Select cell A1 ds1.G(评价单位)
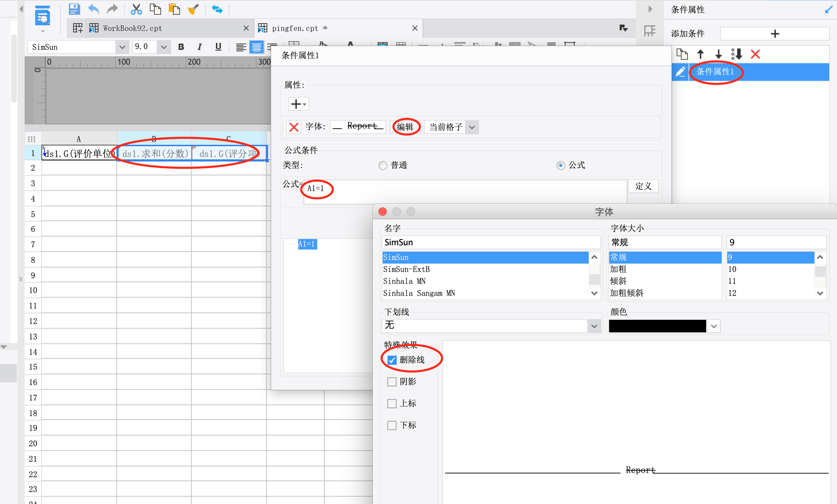 pyautogui.click(x=79, y=154)
